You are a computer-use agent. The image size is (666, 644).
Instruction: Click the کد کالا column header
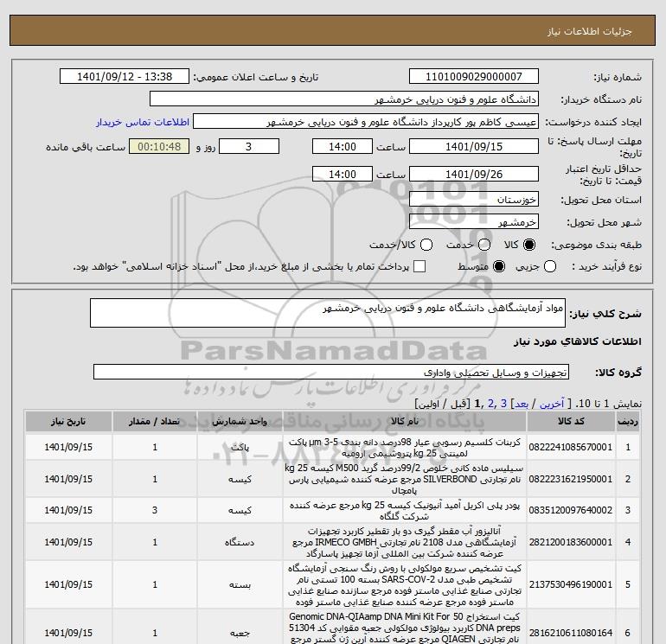point(571,421)
